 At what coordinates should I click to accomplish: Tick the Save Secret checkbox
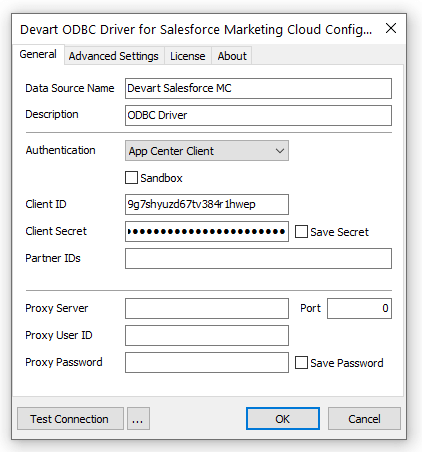coord(301,232)
